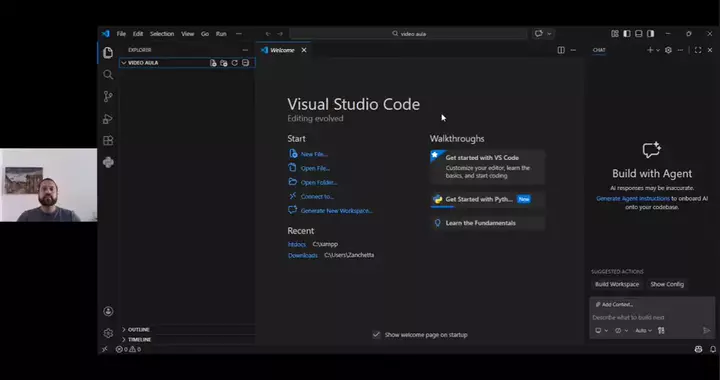Show errors and warnings count in status bar

click(129, 349)
